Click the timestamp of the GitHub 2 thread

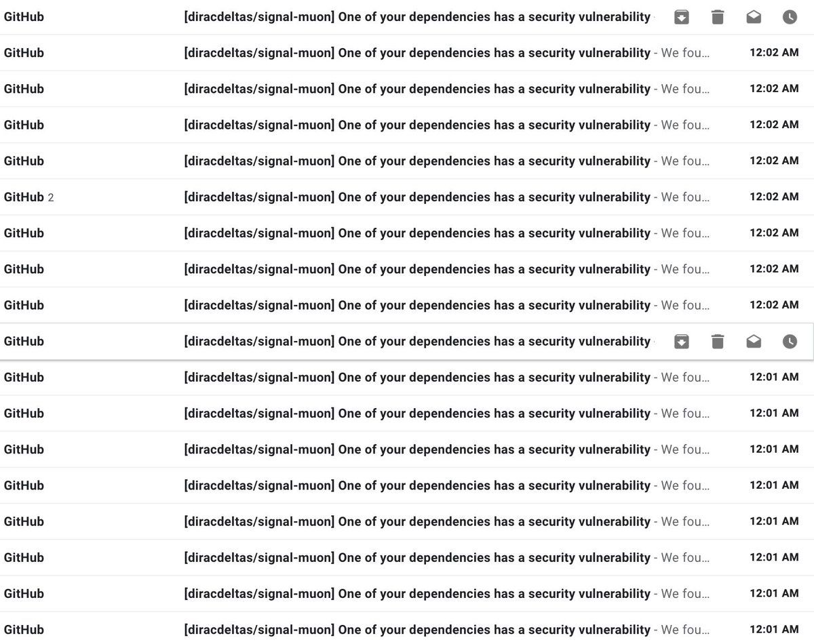pos(774,197)
